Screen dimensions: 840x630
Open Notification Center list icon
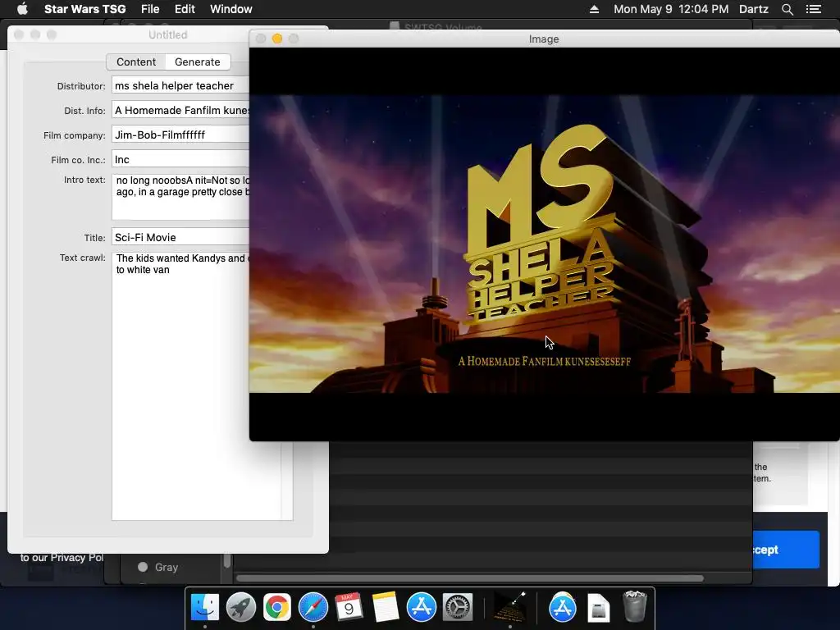click(x=813, y=9)
